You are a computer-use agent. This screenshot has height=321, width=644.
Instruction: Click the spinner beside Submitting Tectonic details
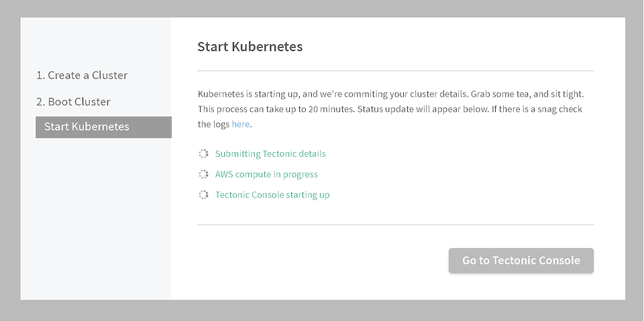pos(204,154)
